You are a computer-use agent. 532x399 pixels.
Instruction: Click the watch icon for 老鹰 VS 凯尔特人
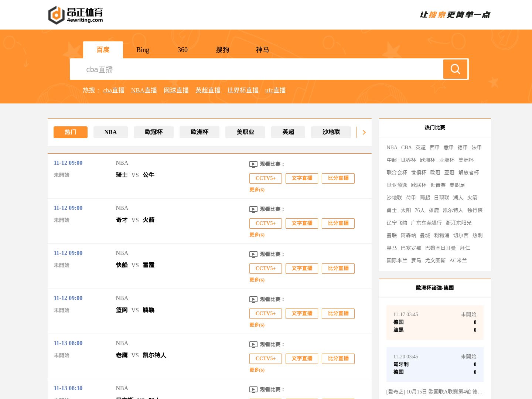(253, 344)
